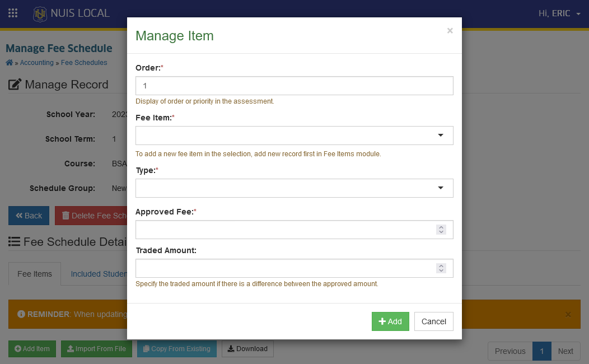589x364 pixels.
Task: Click the Schedule Group label
Action: [62, 189]
